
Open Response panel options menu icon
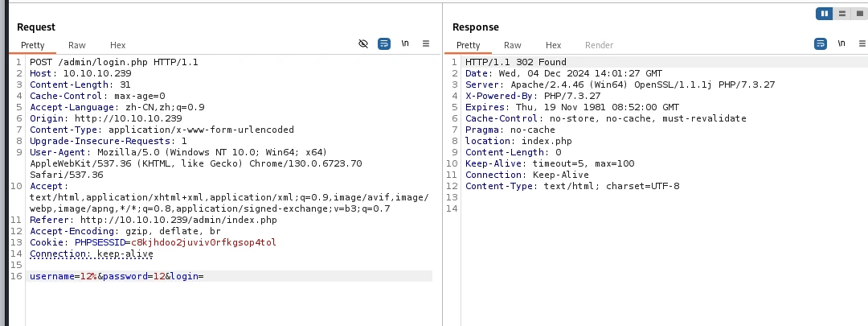click(x=862, y=43)
